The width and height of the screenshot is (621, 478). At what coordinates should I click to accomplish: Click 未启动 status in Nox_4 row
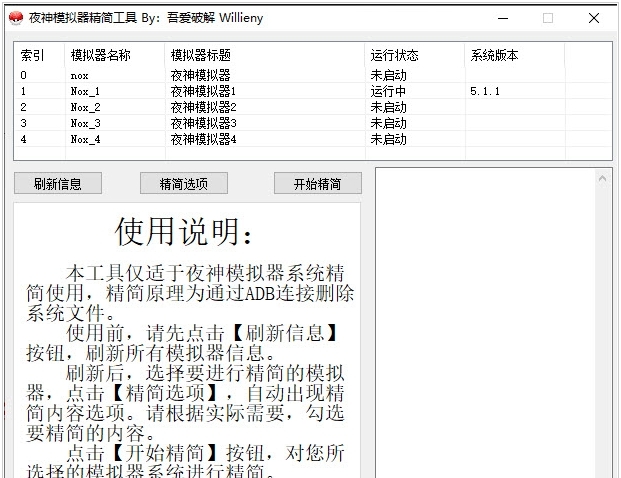pyautogui.click(x=389, y=139)
